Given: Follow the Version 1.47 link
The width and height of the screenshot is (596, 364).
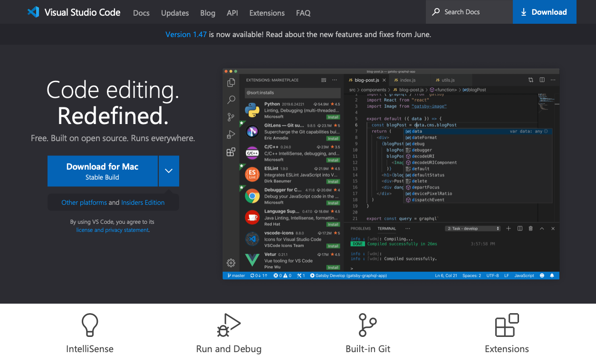Looking at the screenshot, I should [186, 34].
